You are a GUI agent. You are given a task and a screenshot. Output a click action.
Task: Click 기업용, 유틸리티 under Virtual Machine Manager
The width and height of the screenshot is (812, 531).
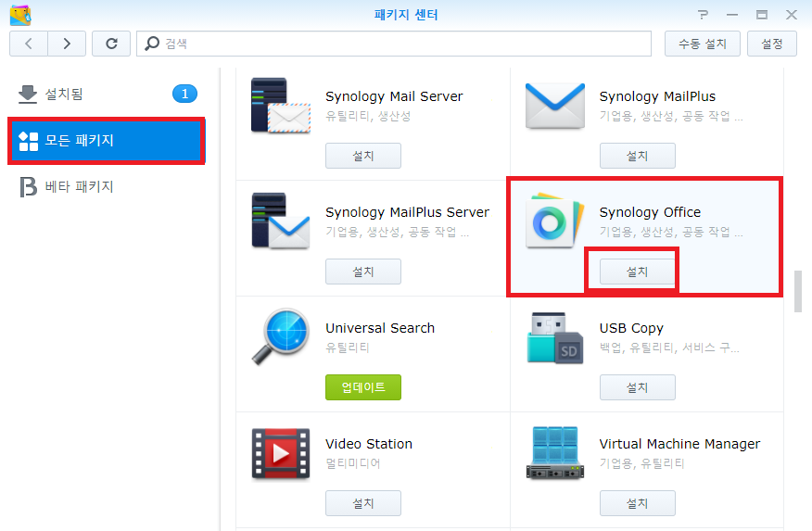pyautogui.click(x=641, y=463)
